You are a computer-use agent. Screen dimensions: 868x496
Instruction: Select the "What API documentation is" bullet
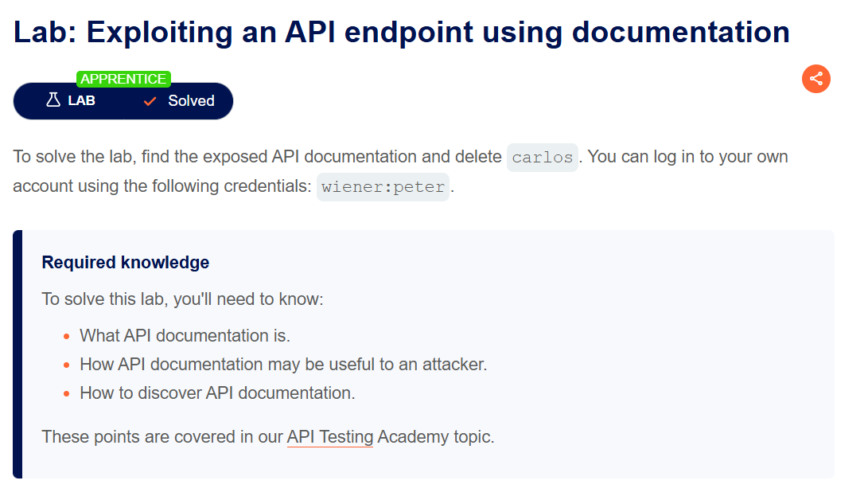(x=185, y=335)
